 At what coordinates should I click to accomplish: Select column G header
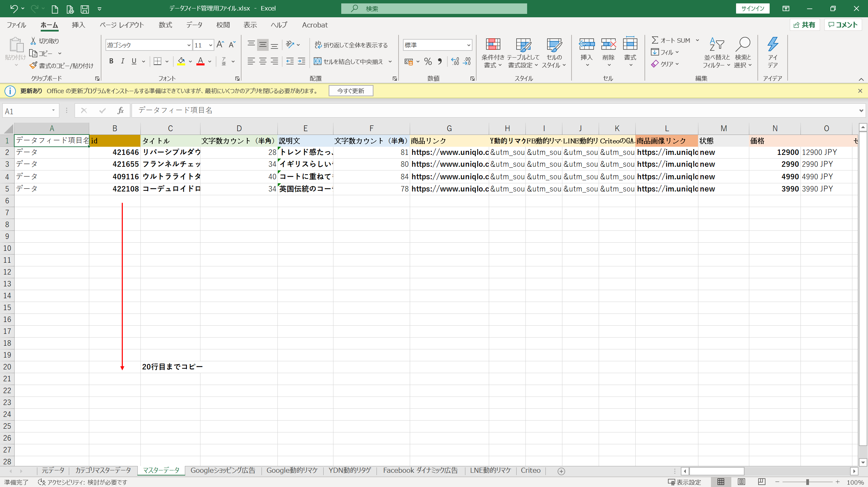coord(449,128)
